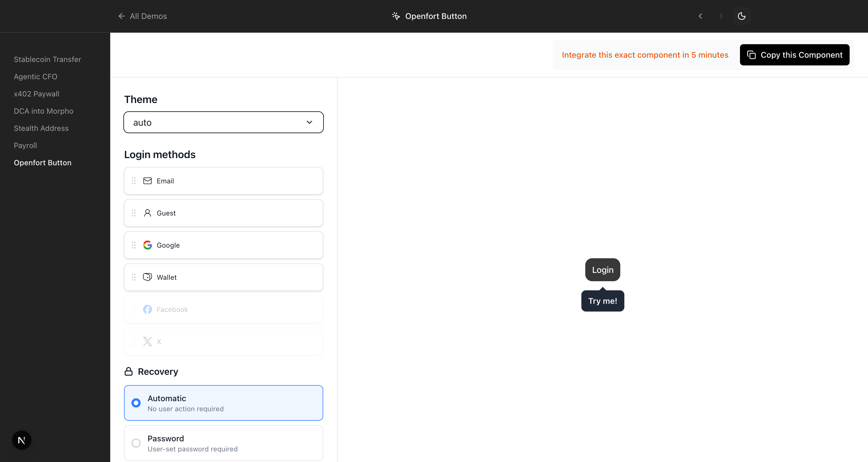868x462 pixels.
Task: Click the Login preview button
Action: [602, 269]
